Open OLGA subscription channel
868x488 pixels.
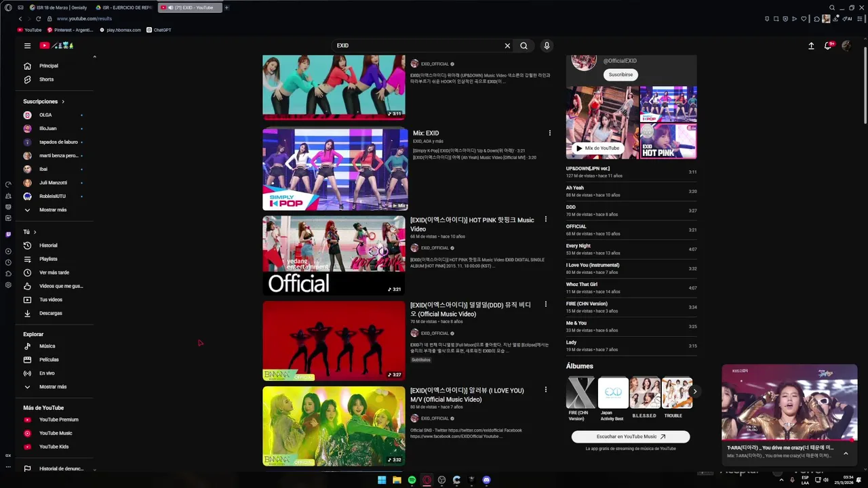(x=54, y=115)
